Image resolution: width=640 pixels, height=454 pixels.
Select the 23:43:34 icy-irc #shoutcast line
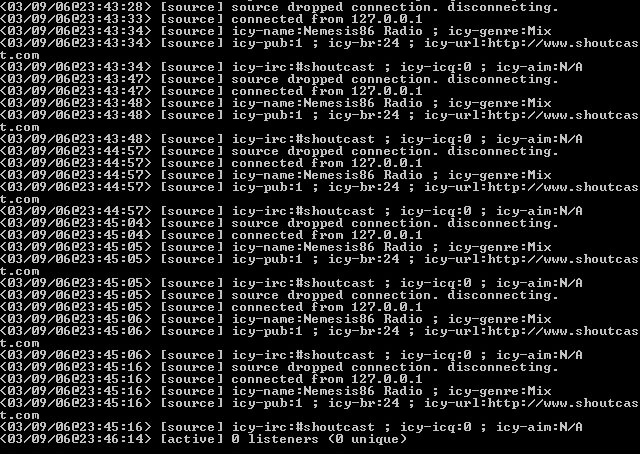pos(291,67)
